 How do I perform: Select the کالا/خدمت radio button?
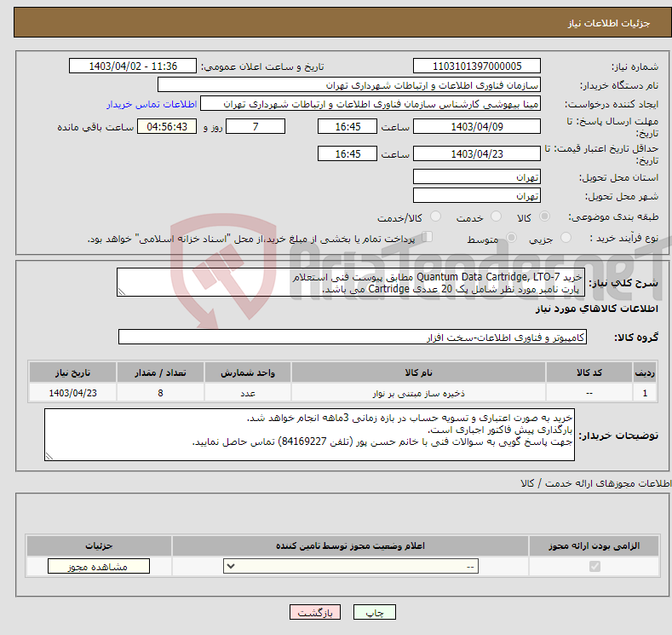[x=435, y=216]
